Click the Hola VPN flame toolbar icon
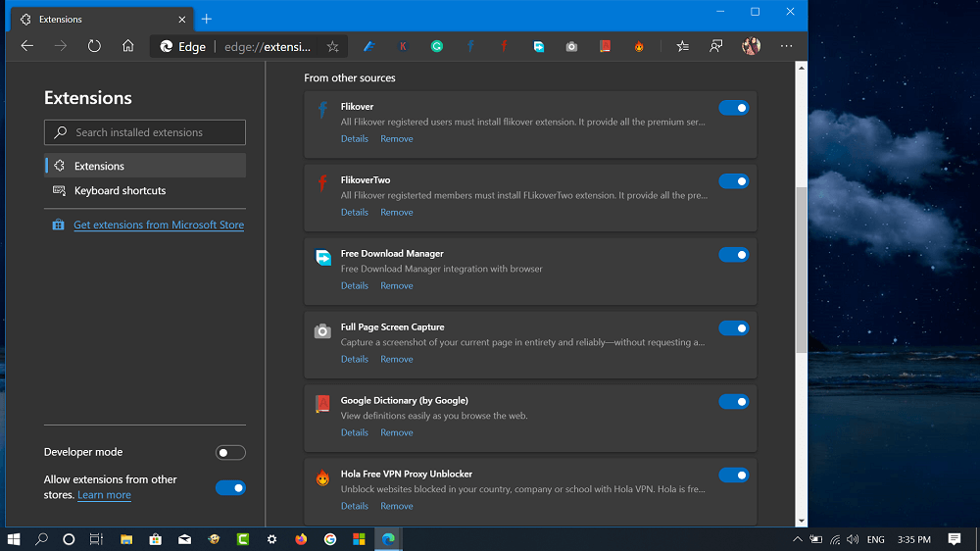The image size is (980, 551). 639,46
